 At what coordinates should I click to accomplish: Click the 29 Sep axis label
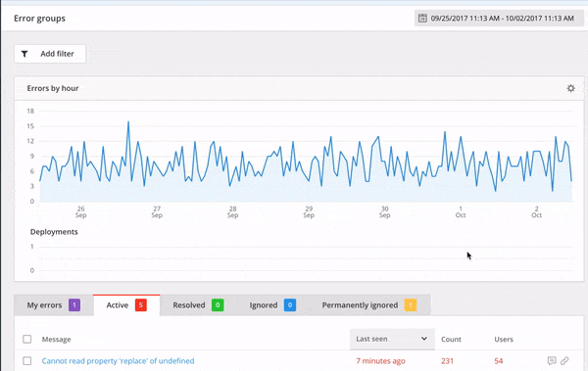pos(309,211)
